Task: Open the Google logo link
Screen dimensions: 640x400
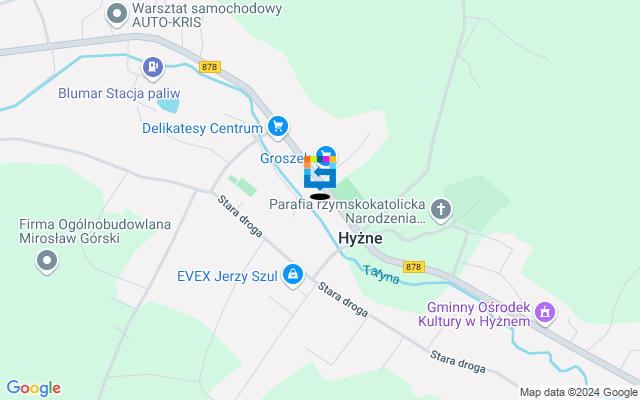Action: [34, 388]
